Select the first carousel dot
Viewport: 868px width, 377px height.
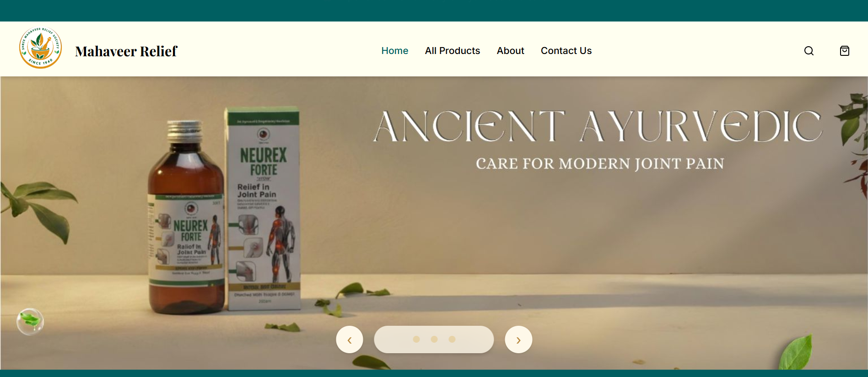[x=416, y=339]
